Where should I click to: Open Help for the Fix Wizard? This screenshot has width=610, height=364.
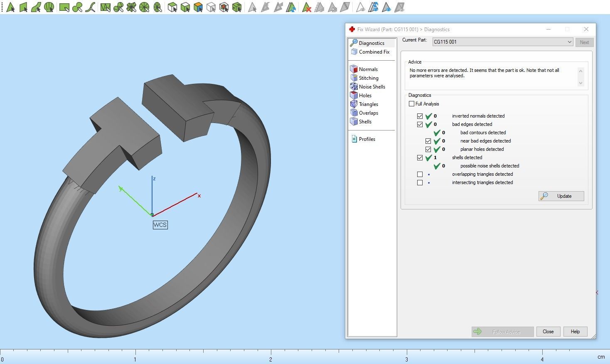[575, 332]
